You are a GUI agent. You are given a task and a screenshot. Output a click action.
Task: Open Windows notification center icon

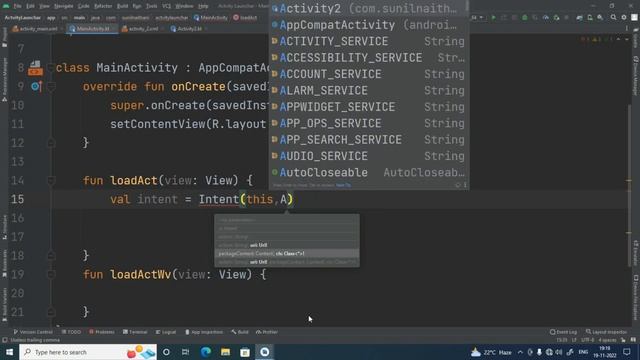pos(627,352)
